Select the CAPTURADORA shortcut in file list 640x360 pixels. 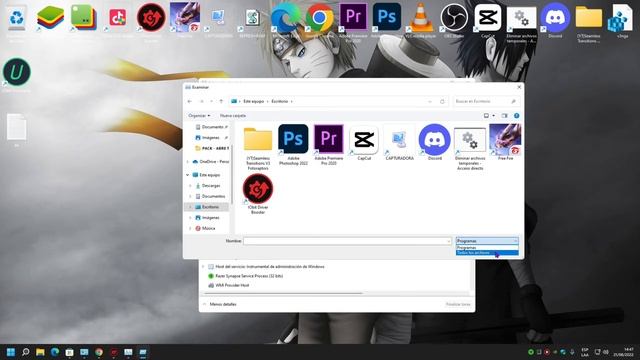399,143
